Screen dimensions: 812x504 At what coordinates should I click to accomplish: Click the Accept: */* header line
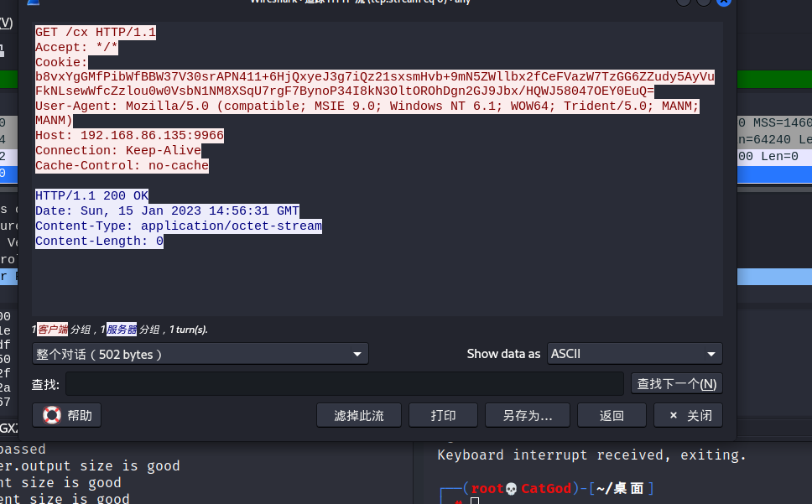click(x=76, y=47)
